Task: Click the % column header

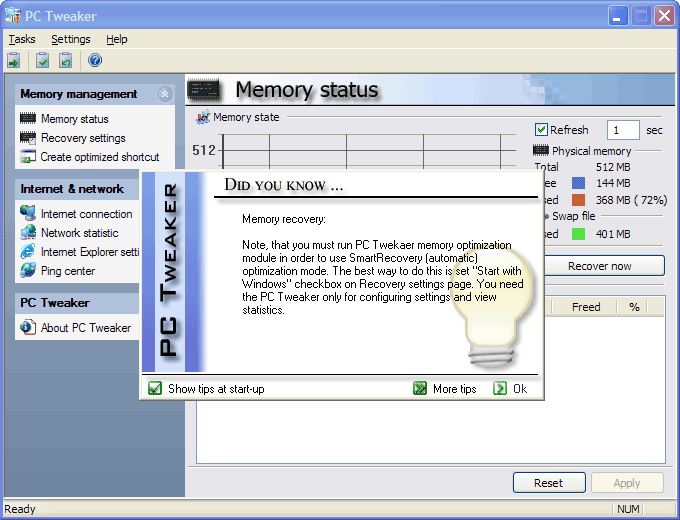Action: [634, 307]
